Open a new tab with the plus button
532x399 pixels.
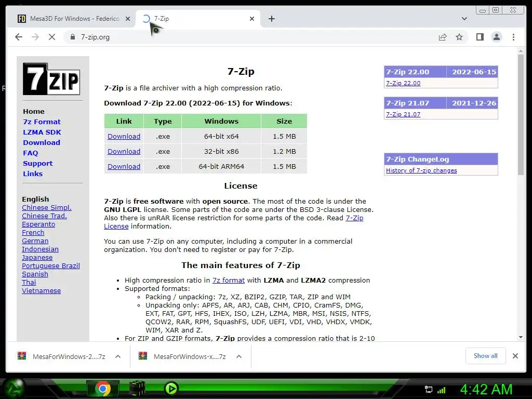coord(271,19)
